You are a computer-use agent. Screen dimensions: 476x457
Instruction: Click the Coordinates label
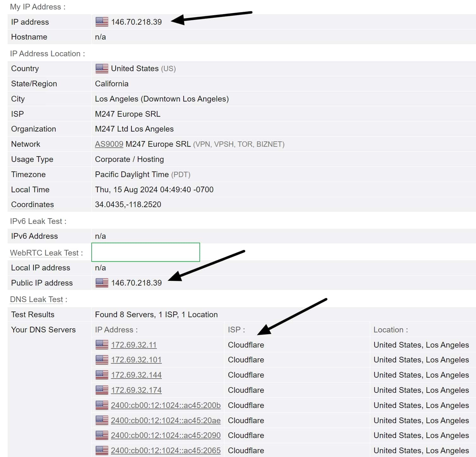coord(33,205)
